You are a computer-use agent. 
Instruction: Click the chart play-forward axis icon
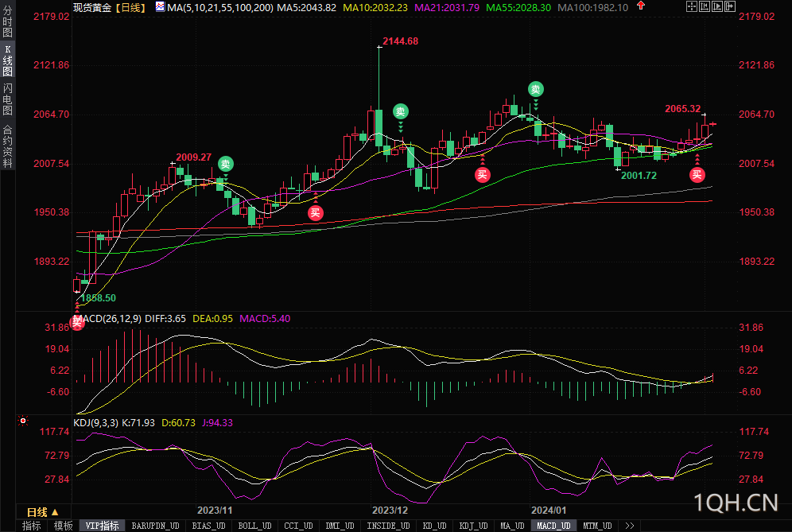click(717, 6)
